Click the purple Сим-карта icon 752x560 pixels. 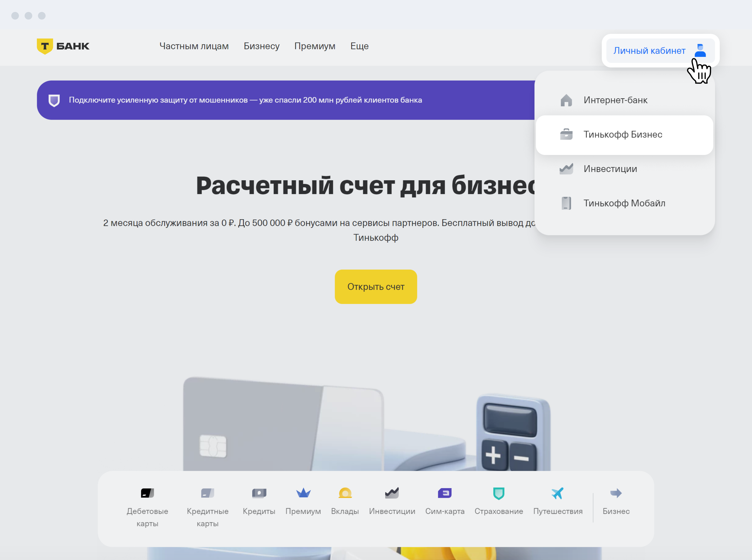click(445, 493)
